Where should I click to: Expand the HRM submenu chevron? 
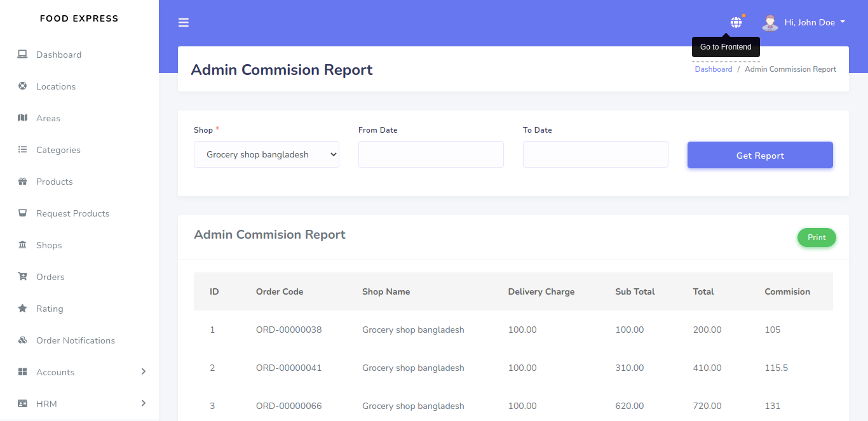click(x=144, y=403)
